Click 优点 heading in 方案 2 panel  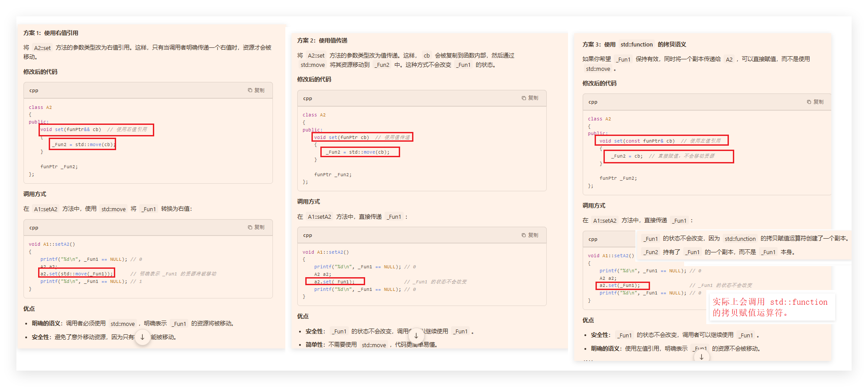tap(303, 316)
